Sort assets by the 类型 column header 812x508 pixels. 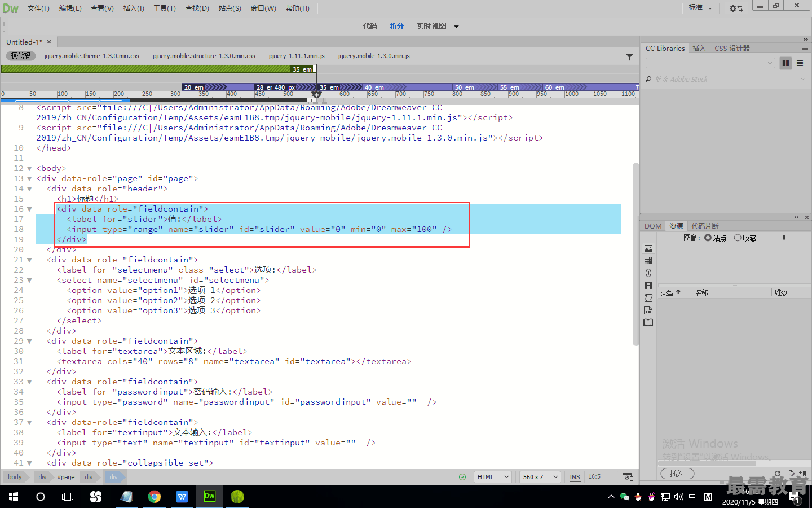(x=671, y=292)
